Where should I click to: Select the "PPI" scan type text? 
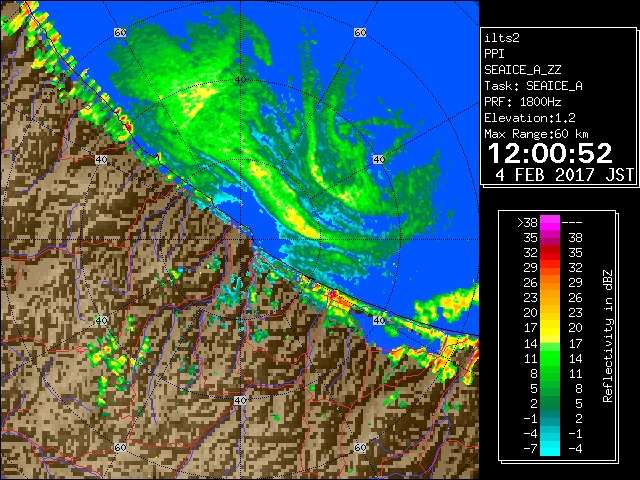point(494,54)
